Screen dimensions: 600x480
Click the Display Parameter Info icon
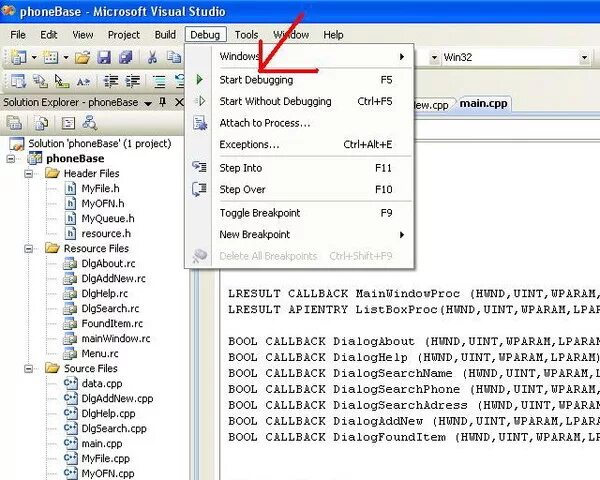click(x=40, y=81)
